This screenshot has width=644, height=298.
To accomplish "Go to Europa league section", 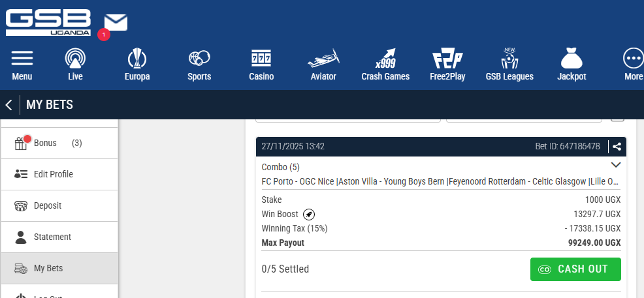I will [x=137, y=65].
